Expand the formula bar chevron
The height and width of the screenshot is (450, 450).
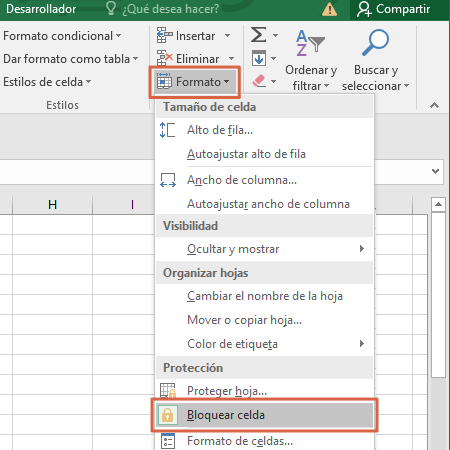coord(435,171)
